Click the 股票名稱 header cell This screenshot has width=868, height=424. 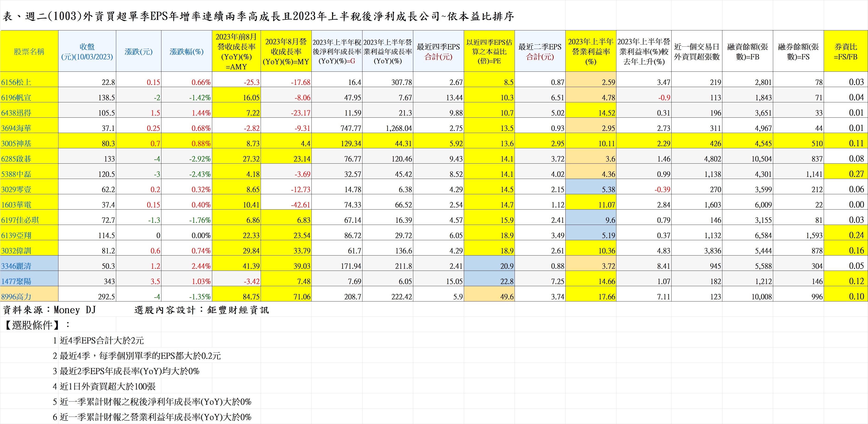[29, 52]
